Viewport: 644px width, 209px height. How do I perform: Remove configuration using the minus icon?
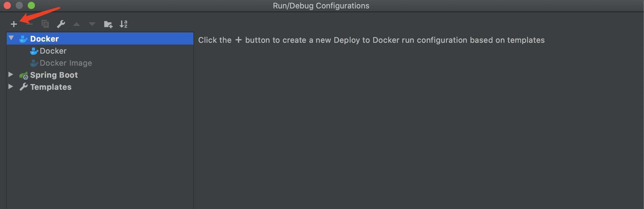tap(30, 24)
